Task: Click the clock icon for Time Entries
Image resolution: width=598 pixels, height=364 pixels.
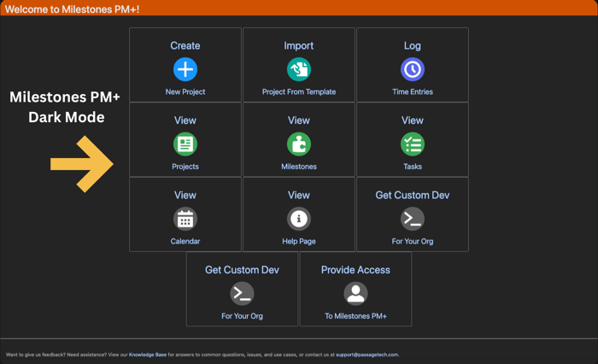Action: (413, 69)
